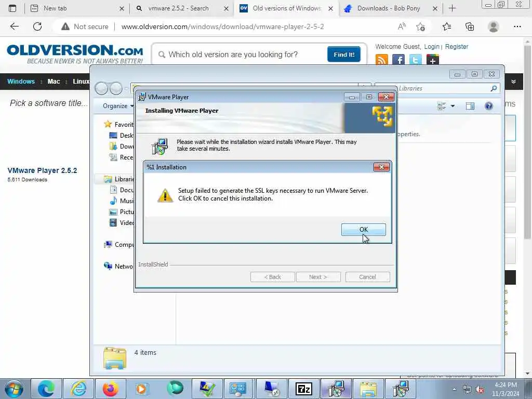Screen dimensions: 532x399
Task: Click the Not secure warning indicator
Action: [x=85, y=26]
